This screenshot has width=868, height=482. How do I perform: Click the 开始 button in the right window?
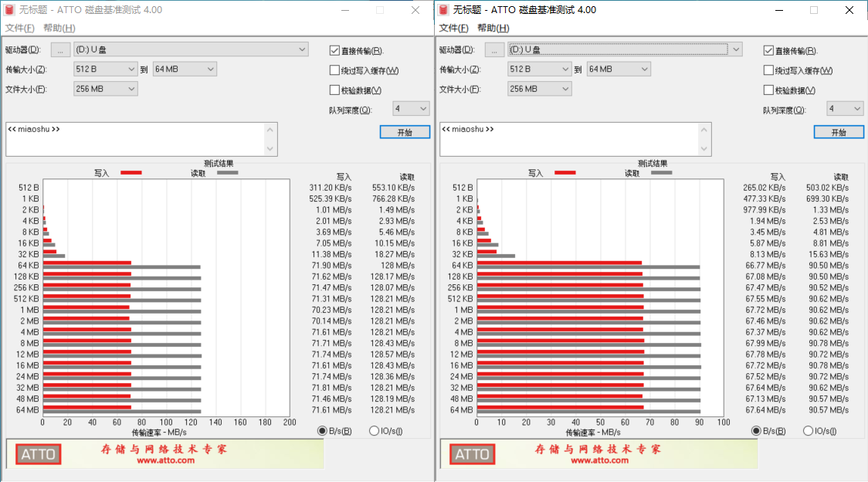click(839, 132)
